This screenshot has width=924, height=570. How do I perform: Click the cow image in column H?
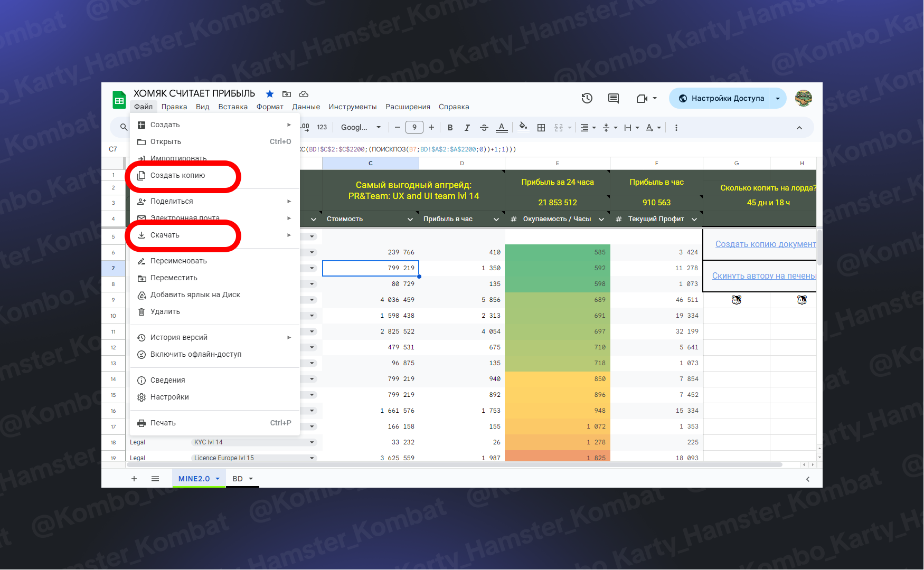(x=802, y=300)
